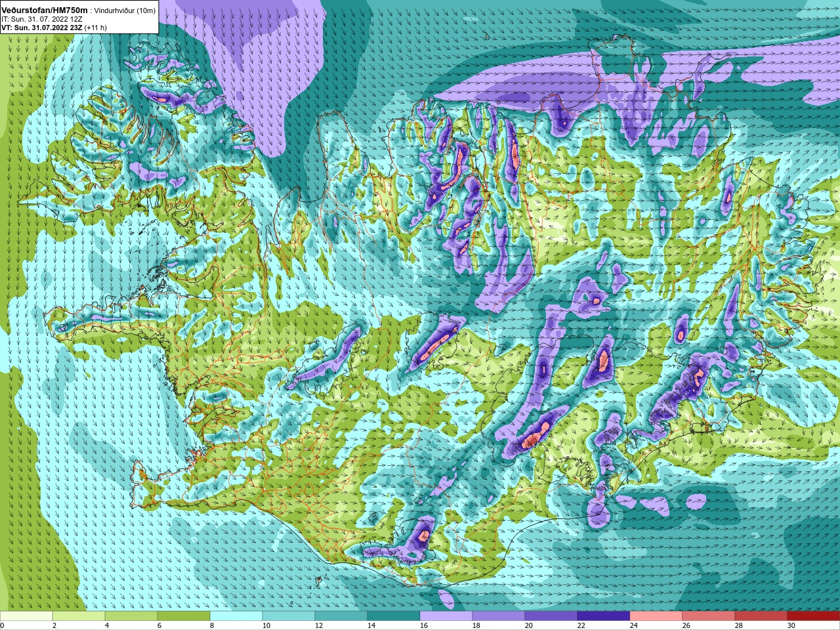Pick the 12–14 teal legend swatch
This screenshot has height=630, width=840.
(x=341, y=616)
